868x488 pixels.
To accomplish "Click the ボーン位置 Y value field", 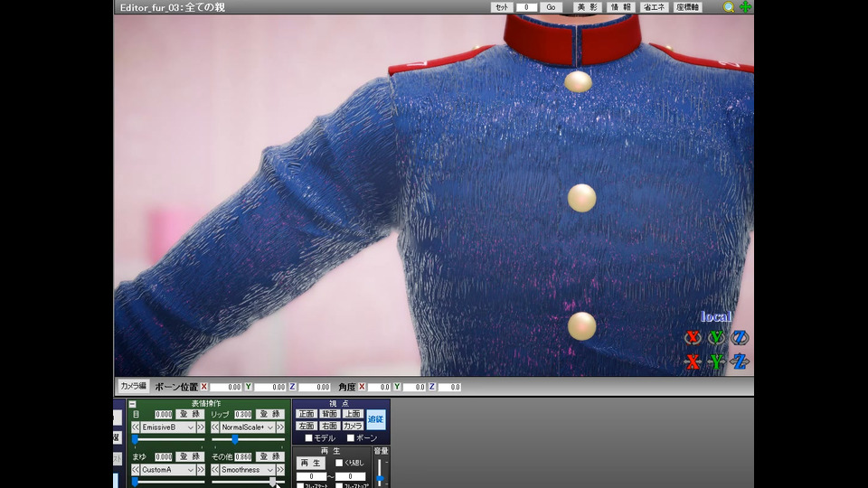I will 269,387.
